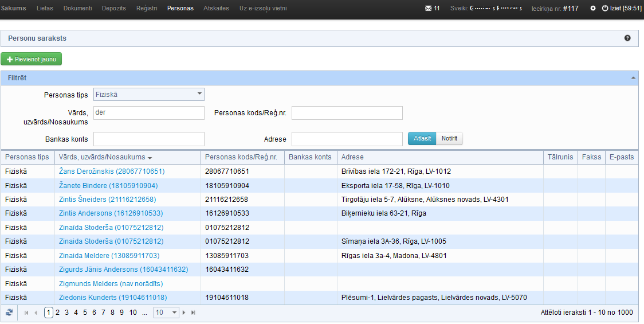
Task: Collapse the Filtrēt panel with the arrow
Action: point(633,78)
